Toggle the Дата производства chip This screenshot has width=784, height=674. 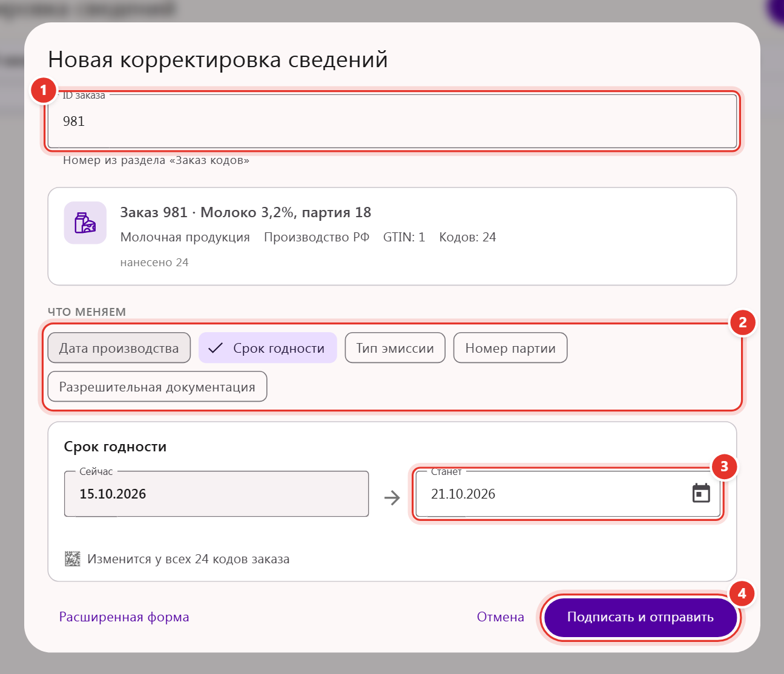pyautogui.click(x=119, y=348)
